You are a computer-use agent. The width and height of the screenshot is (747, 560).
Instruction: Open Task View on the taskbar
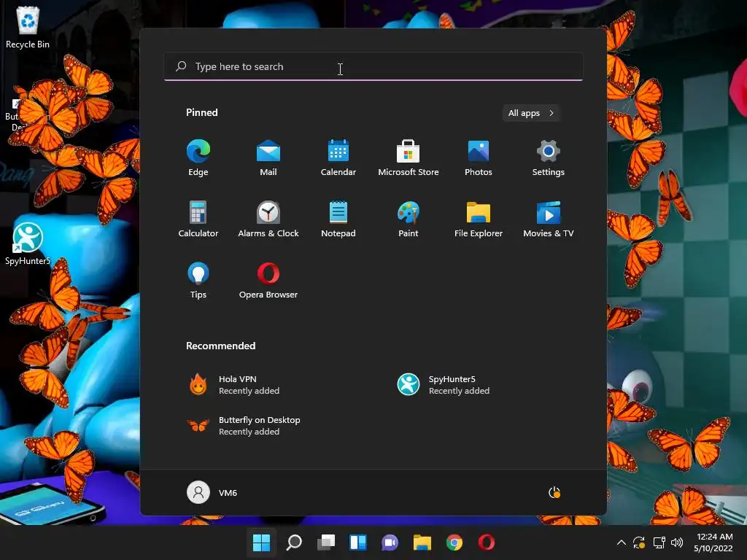click(326, 542)
